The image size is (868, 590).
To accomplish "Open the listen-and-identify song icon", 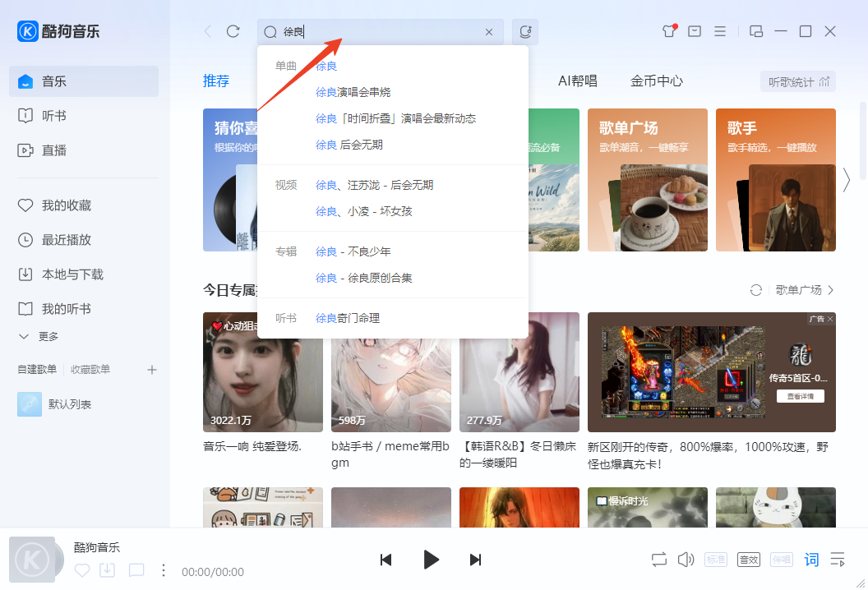I will 525,31.
